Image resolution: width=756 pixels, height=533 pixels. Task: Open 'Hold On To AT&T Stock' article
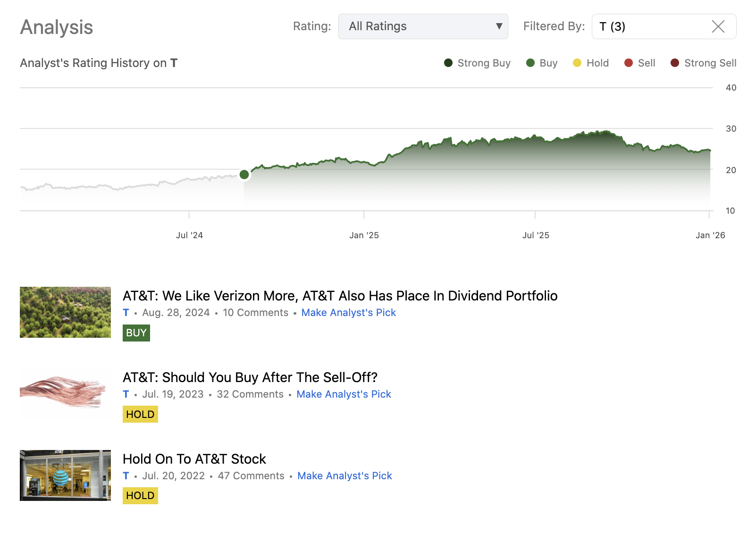[194, 459]
